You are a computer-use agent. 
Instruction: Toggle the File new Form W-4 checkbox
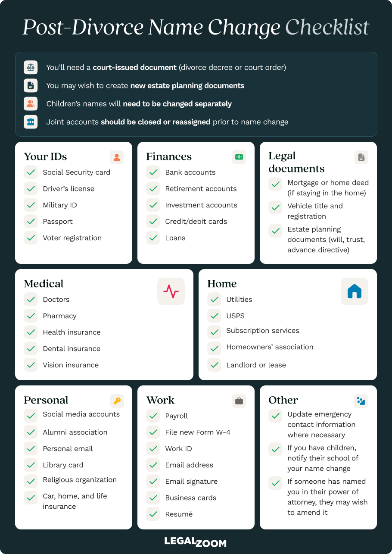[x=153, y=432]
